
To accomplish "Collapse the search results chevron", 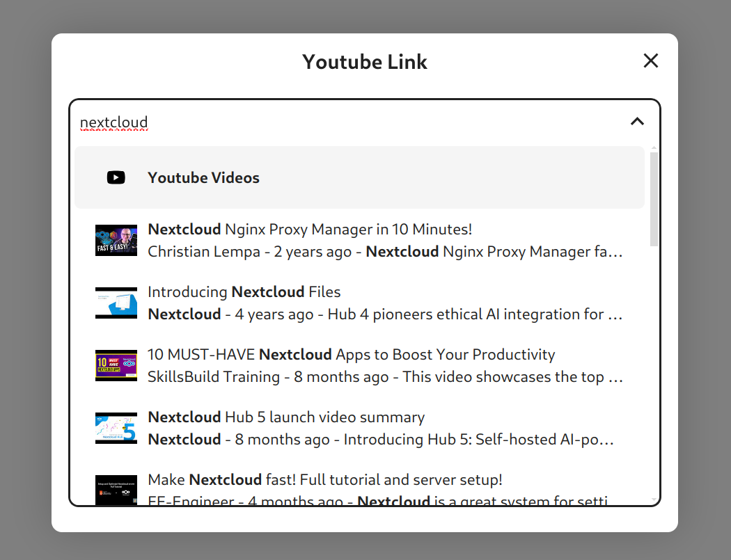I will pos(637,122).
